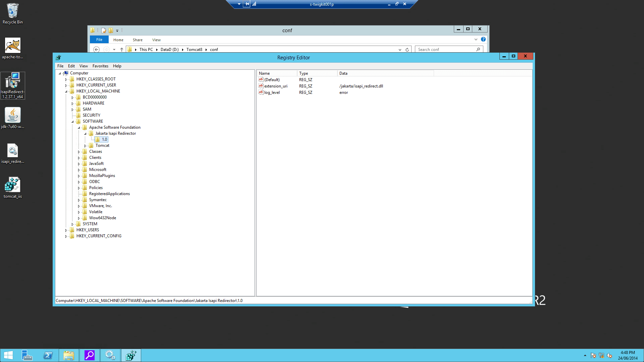644x362 pixels.
Task: Click back arrow in conf window
Action: [96, 50]
